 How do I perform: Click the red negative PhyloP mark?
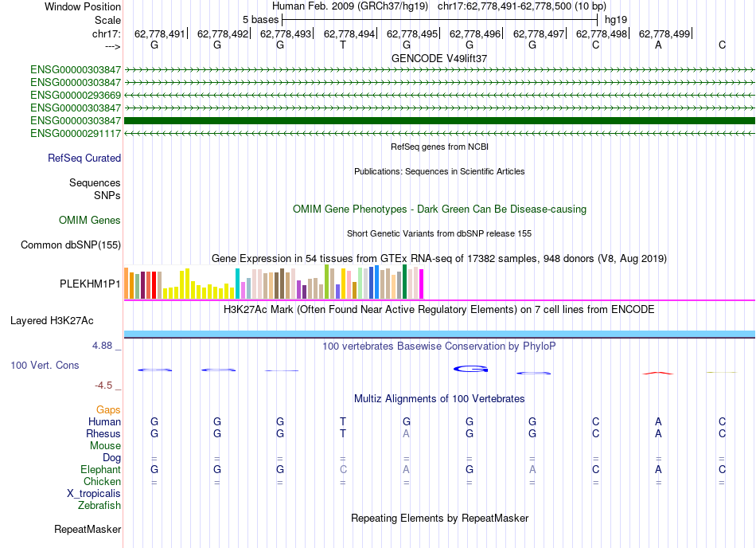(657, 373)
